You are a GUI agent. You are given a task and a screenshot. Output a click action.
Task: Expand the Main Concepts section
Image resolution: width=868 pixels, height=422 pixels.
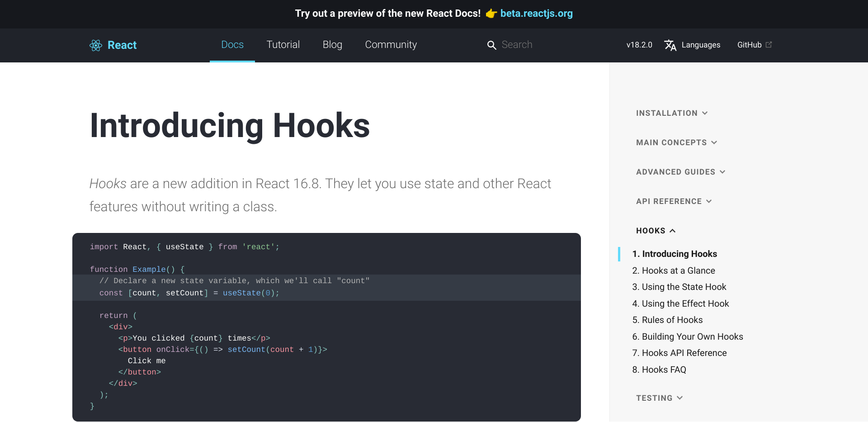click(677, 142)
